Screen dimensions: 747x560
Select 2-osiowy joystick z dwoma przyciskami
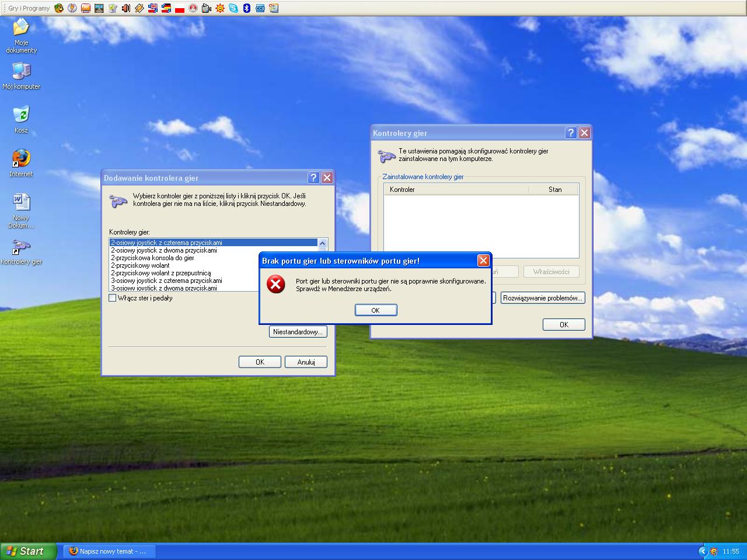[x=214, y=250]
